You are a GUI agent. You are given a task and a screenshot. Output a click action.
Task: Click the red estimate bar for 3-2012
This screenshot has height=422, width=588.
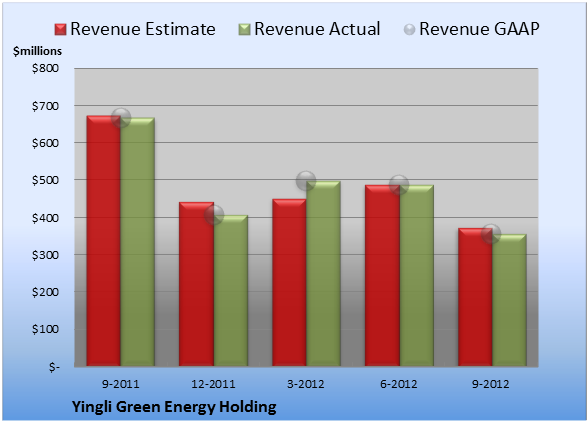pyautogui.click(x=289, y=282)
